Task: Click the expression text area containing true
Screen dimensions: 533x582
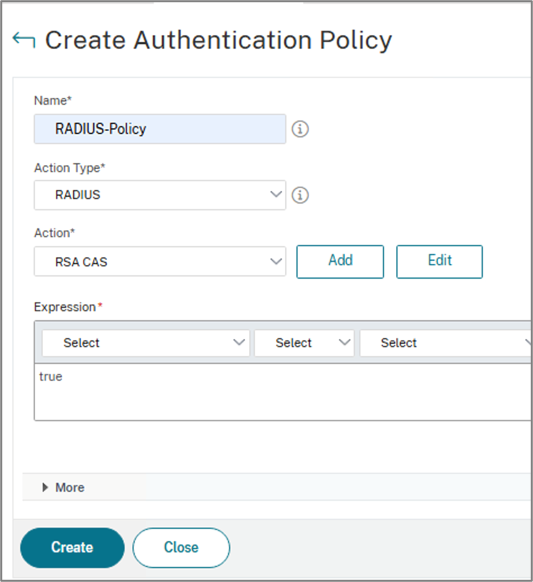Action: click(x=283, y=392)
